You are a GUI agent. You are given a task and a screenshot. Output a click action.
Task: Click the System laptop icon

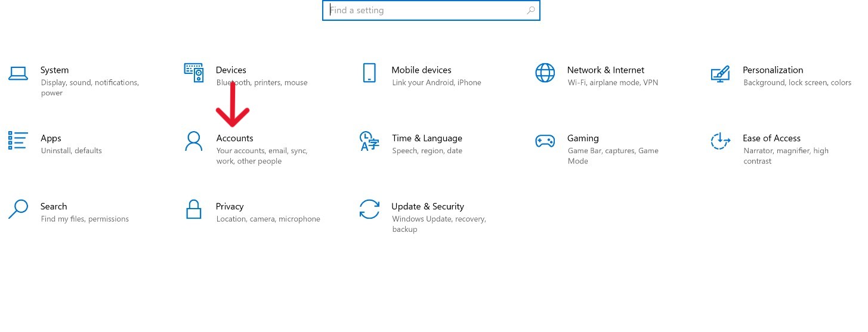pos(18,73)
